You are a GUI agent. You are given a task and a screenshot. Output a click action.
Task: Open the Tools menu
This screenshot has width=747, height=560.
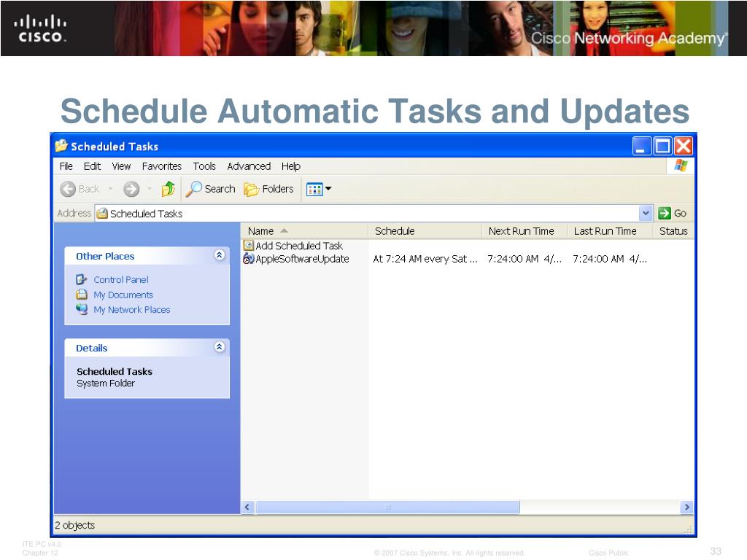(x=204, y=166)
